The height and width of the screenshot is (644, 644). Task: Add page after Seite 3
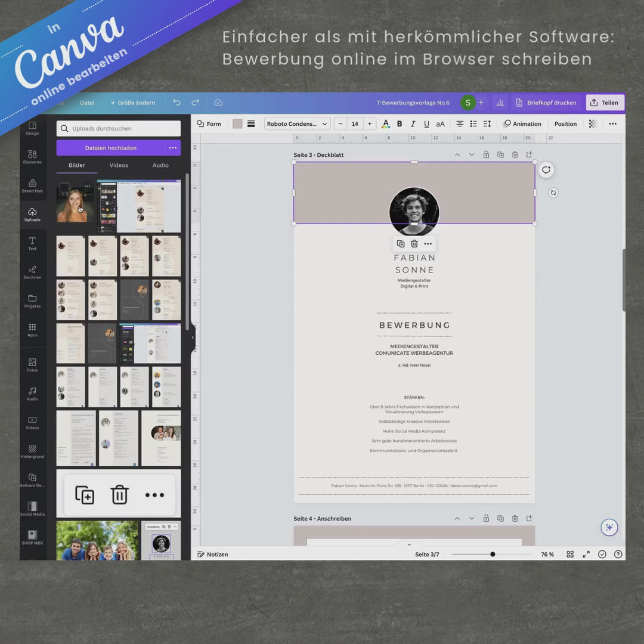(529, 155)
